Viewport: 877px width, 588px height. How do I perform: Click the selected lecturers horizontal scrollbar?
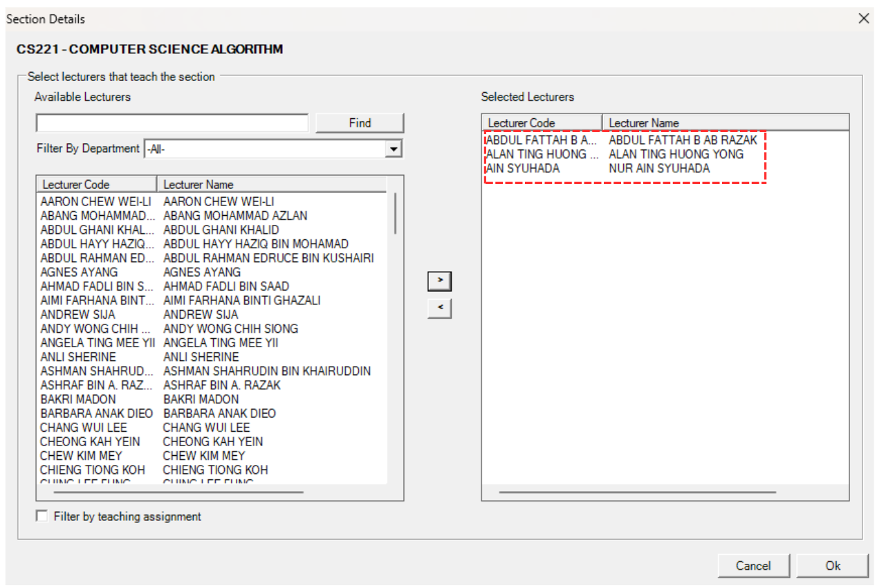[636, 493]
